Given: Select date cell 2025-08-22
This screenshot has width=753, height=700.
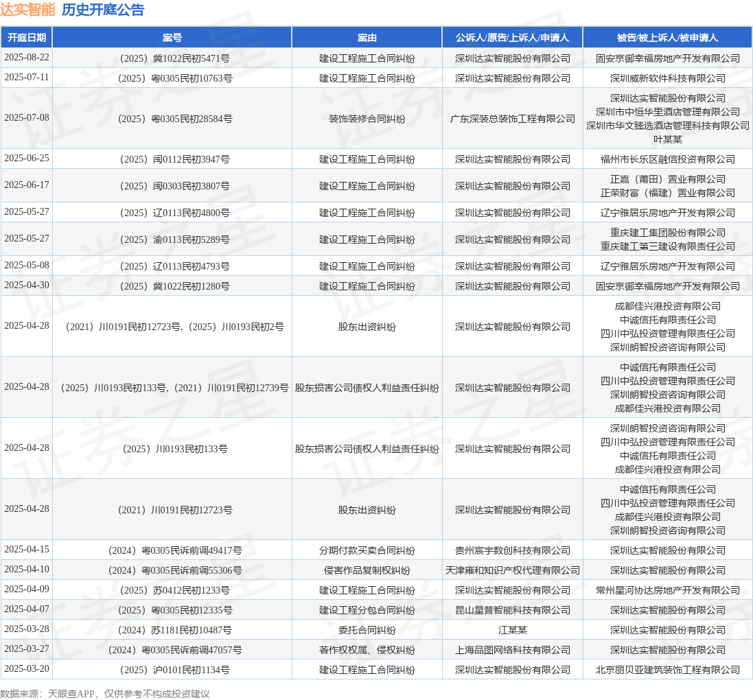Looking at the screenshot, I should [26, 57].
